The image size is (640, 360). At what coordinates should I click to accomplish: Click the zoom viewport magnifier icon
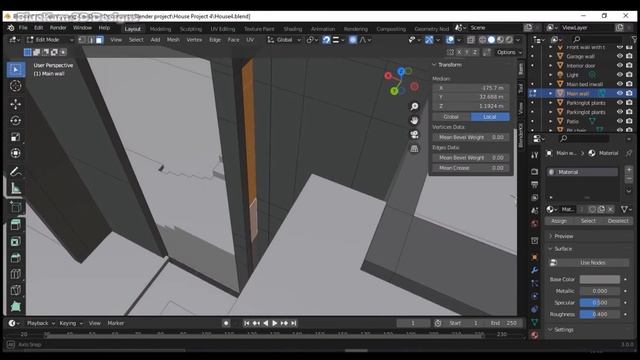click(x=414, y=107)
